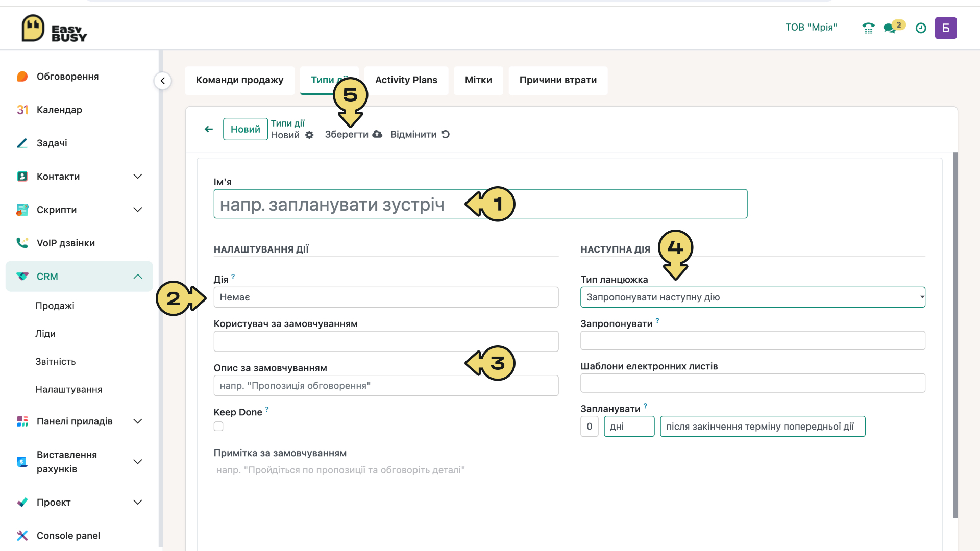
Task: Open the VoIP phone icon in header
Action: click(868, 28)
